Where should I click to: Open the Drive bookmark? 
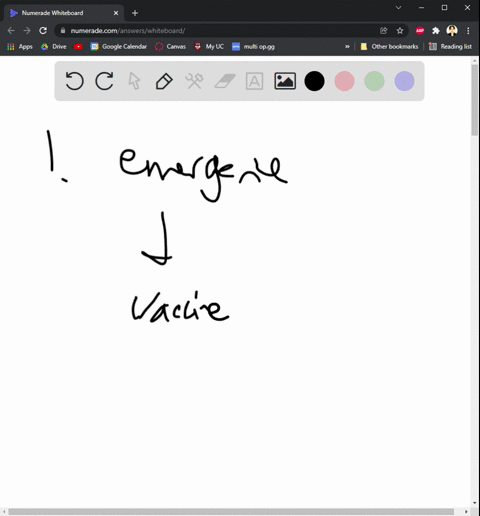click(x=54, y=47)
